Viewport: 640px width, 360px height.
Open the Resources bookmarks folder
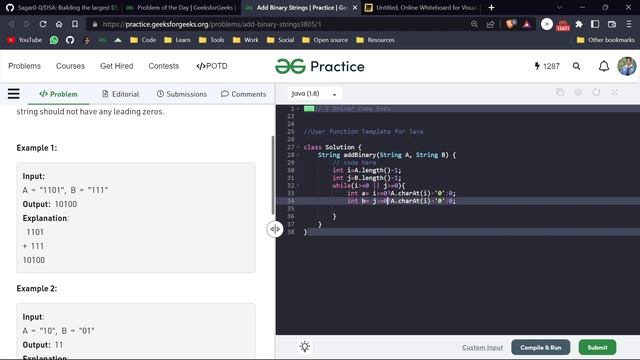click(375, 40)
